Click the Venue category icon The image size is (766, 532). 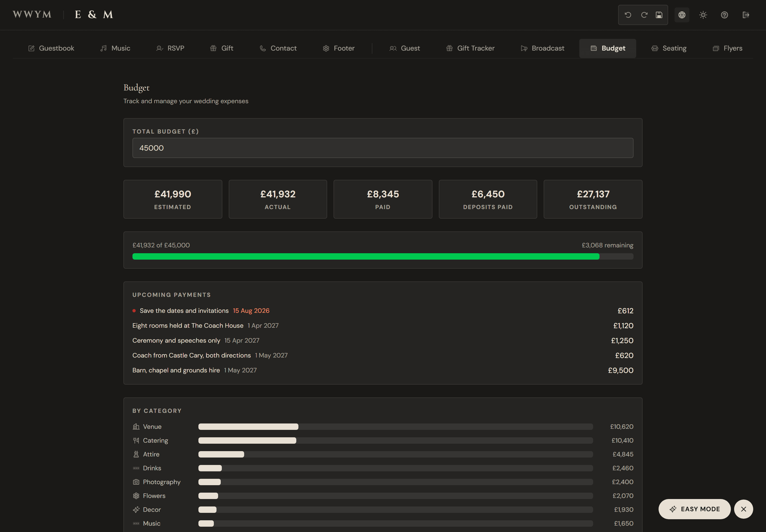pyautogui.click(x=136, y=427)
